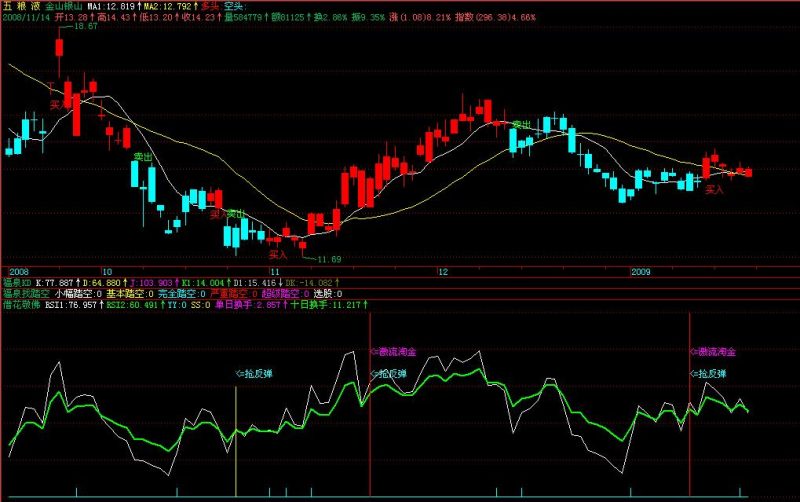Open the 福泉找踏空 indicator label
The height and width of the screenshot is (502, 800).
[27, 294]
